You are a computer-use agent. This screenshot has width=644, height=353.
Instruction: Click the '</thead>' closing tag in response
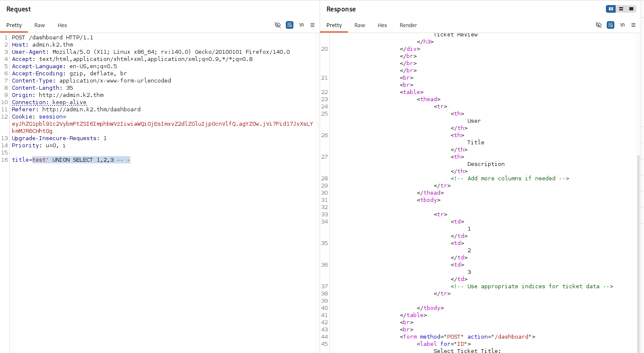[430, 193]
